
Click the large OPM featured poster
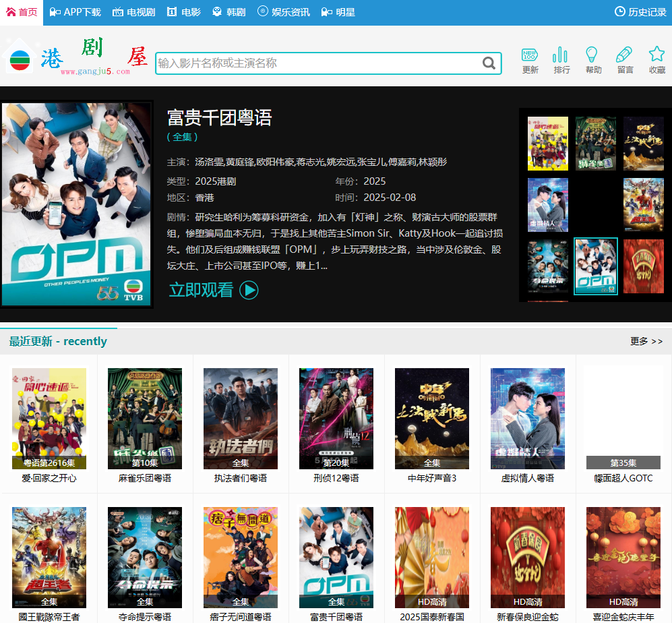point(77,204)
